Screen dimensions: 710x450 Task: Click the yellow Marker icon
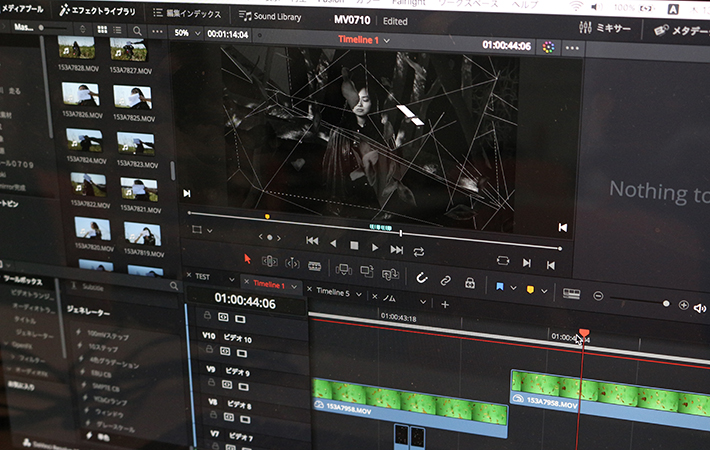point(529,290)
